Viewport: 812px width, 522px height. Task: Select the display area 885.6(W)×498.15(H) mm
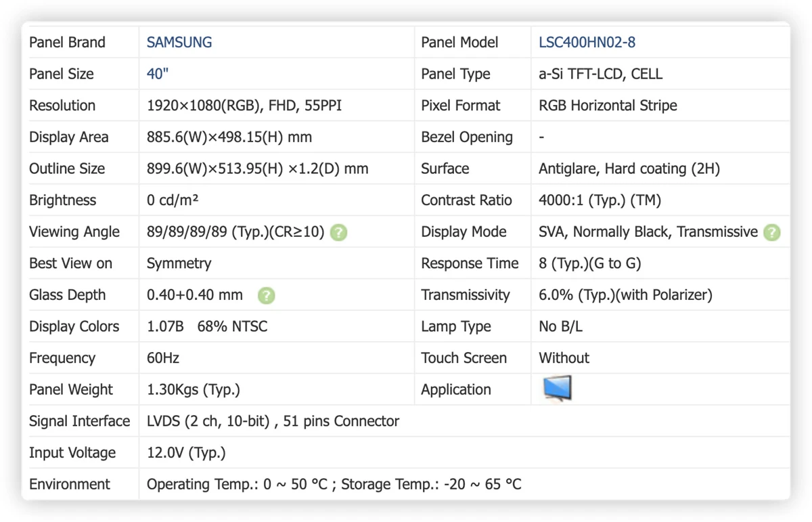tap(229, 137)
